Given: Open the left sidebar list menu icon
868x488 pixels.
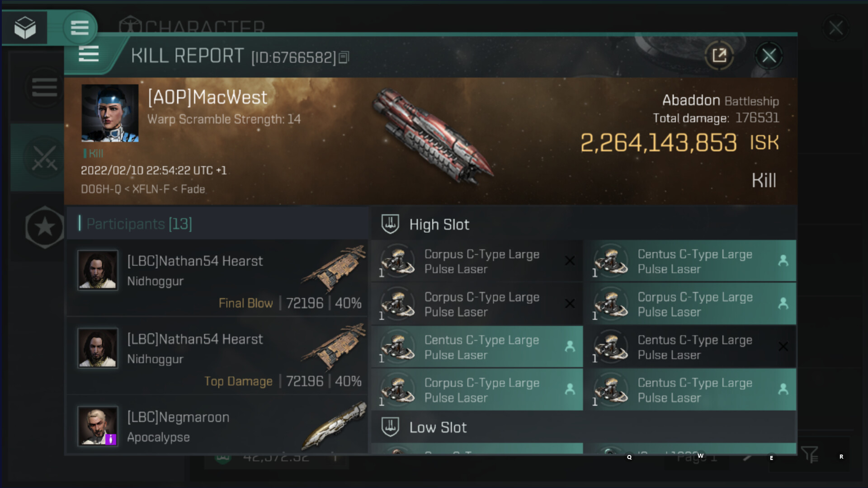Looking at the screenshot, I should [x=44, y=87].
